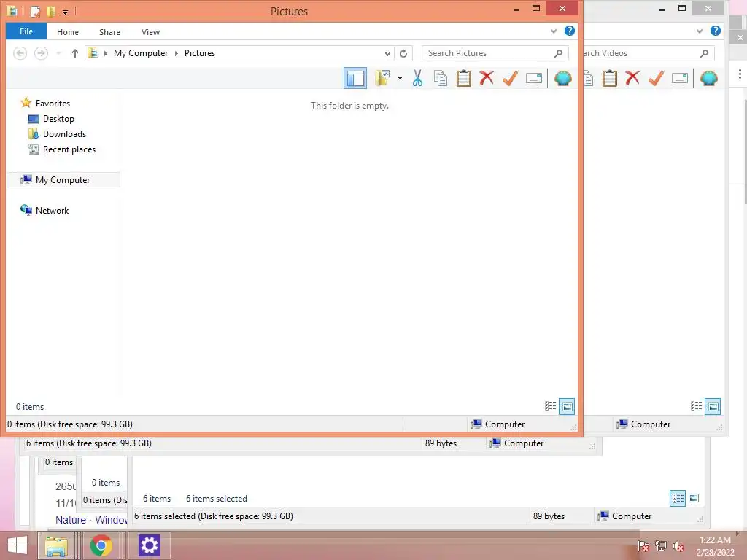Open File Explorer from the taskbar
This screenshot has width=747, height=560.
(x=55, y=545)
